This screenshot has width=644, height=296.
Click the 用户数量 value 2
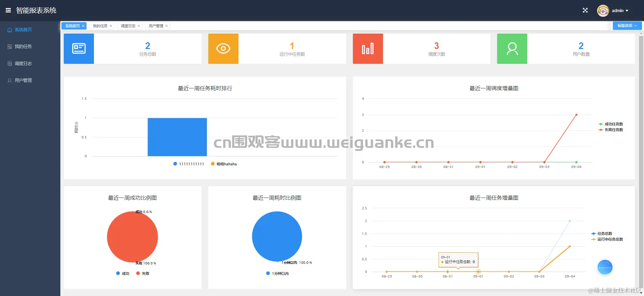(581, 46)
